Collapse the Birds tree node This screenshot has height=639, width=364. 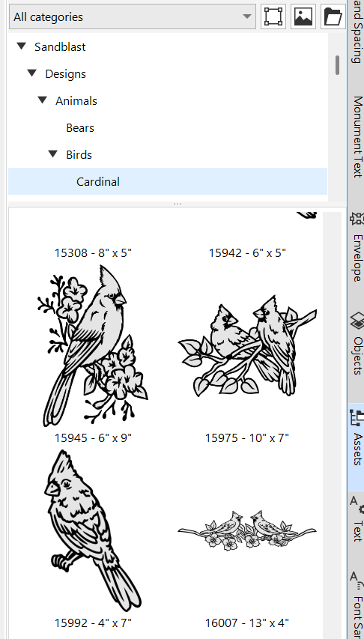[x=53, y=154]
